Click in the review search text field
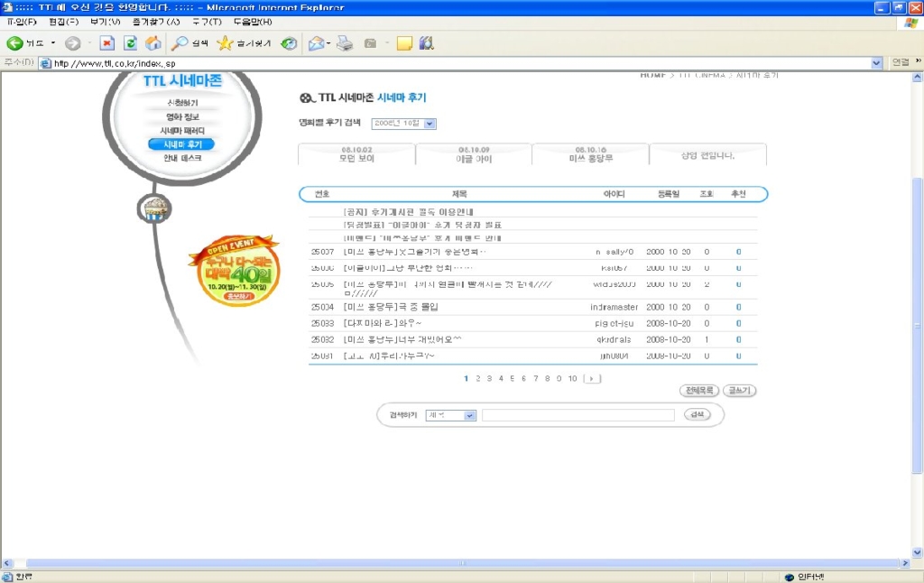924x583 pixels. pyautogui.click(x=578, y=415)
